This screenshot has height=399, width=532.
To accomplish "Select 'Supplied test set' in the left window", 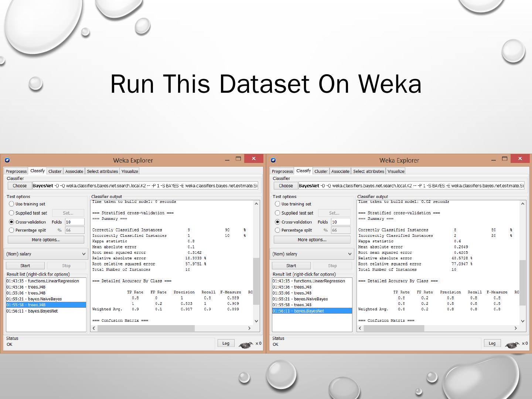I will tap(28, 213).
